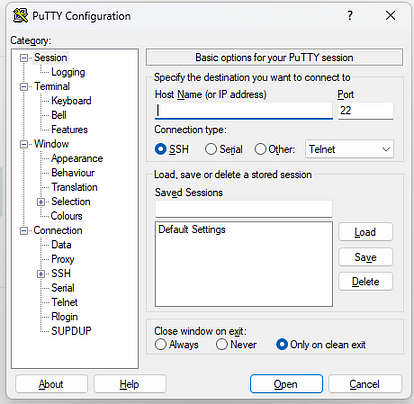Image resolution: width=414 pixels, height=404 pixels.
Task: Click the Save session button
Action: pyautogui.click(x=366, y=257)
